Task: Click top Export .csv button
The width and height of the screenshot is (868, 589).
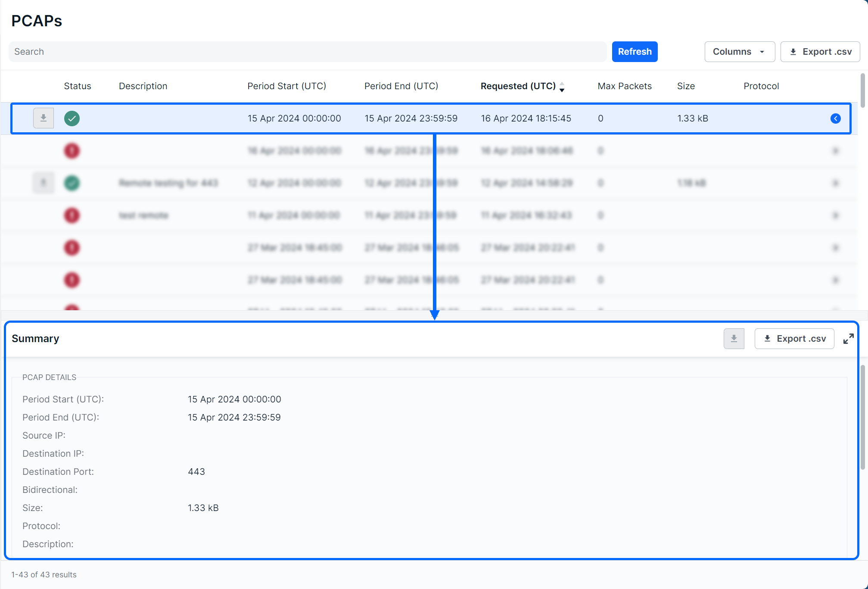Action: (820, 52)
